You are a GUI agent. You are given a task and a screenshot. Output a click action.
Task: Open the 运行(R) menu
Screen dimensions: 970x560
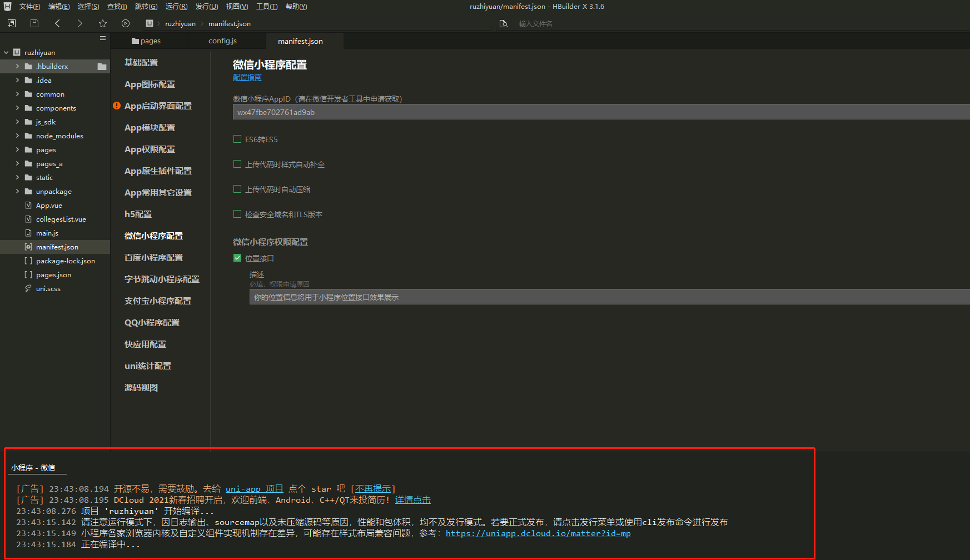[176, 7]
